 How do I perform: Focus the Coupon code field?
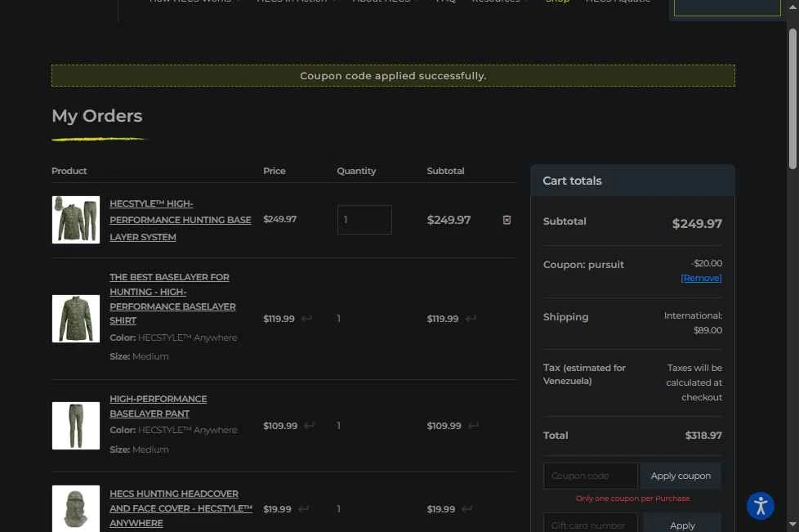pyautogui.click(x=591, y=476)
